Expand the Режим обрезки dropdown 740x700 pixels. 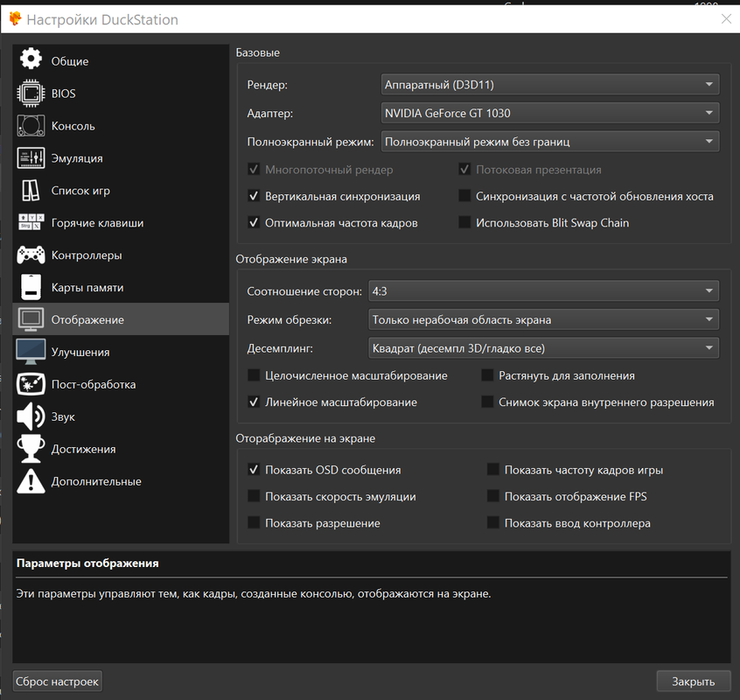click(544, 319)
